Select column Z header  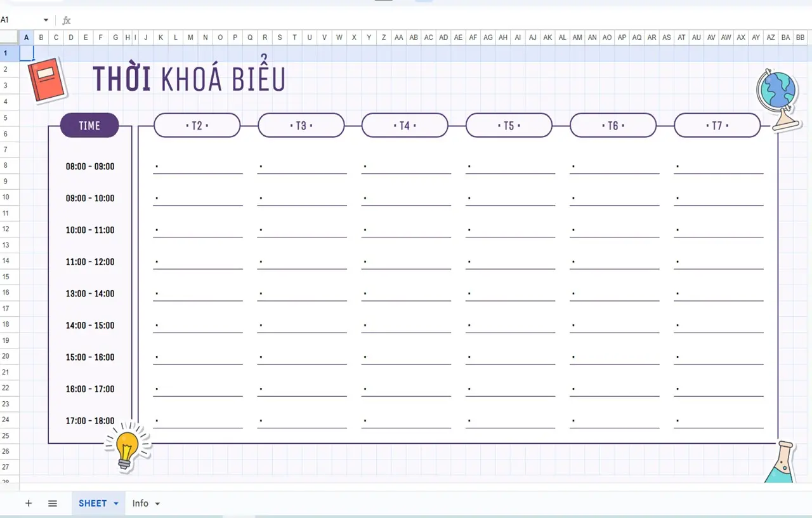coord(384,37)
